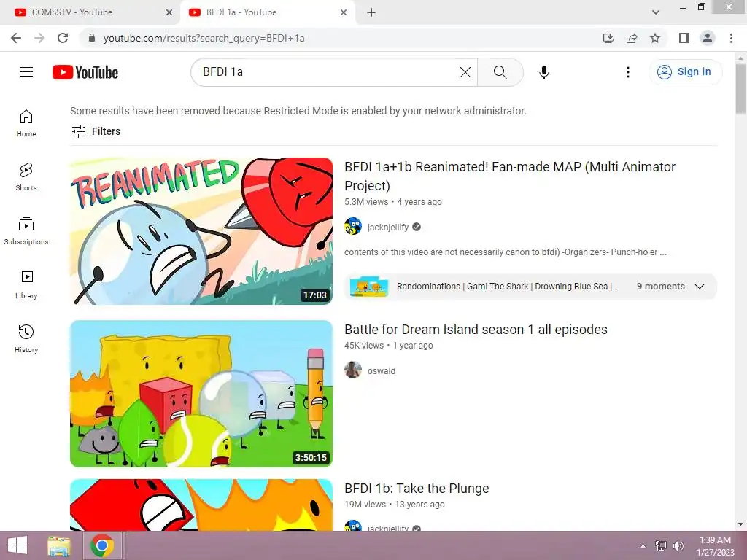Close the COMSSTV - YouTube tab
The width and height of the screenshot is (747, 560).
(169, 12)
